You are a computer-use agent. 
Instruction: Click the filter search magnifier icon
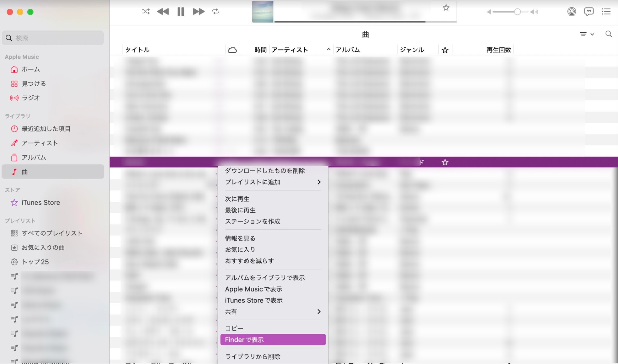coord(609,34)
